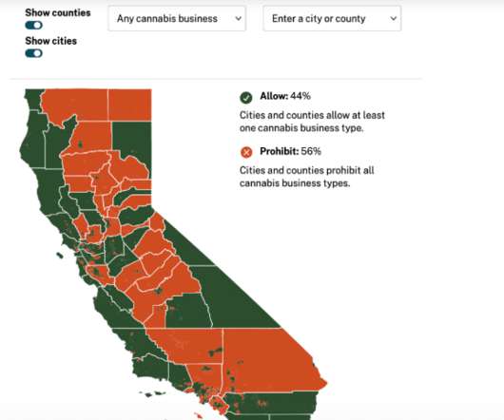The width and height of the screenshot is (504, 420).
Task: Select the Prohibit 56% legend label
Action: pyautogui.click(x=290, y=151)
